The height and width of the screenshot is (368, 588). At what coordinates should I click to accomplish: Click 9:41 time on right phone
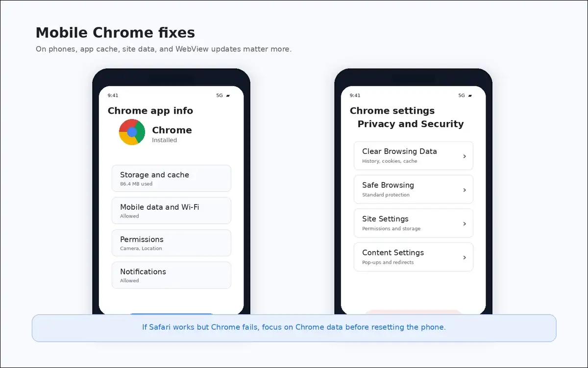(x=355, y=96)
